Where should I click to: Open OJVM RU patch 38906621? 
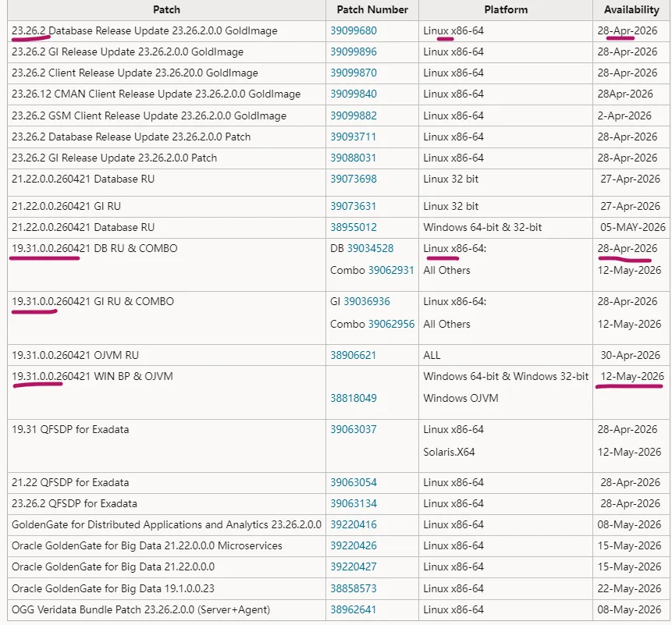coord(353,355)
